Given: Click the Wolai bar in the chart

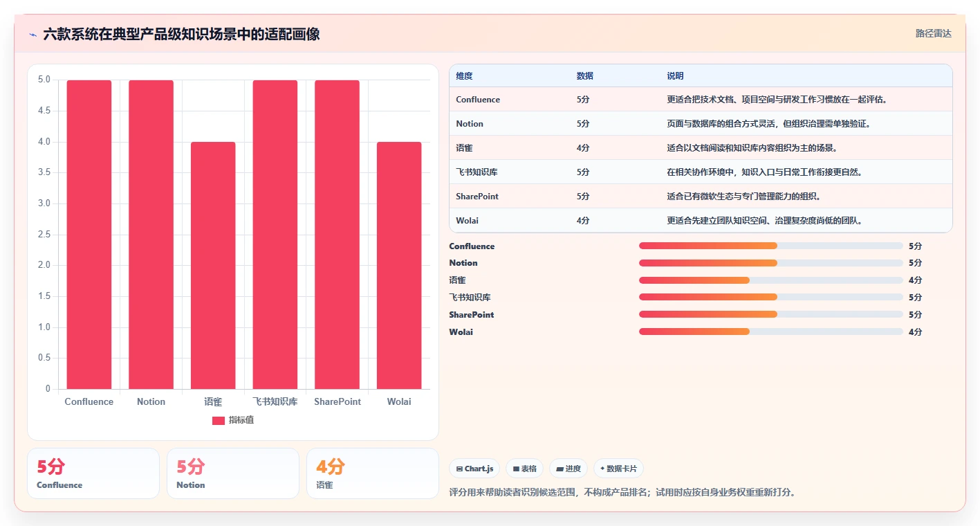Looking at the screenshot, I should pos(399,266).
